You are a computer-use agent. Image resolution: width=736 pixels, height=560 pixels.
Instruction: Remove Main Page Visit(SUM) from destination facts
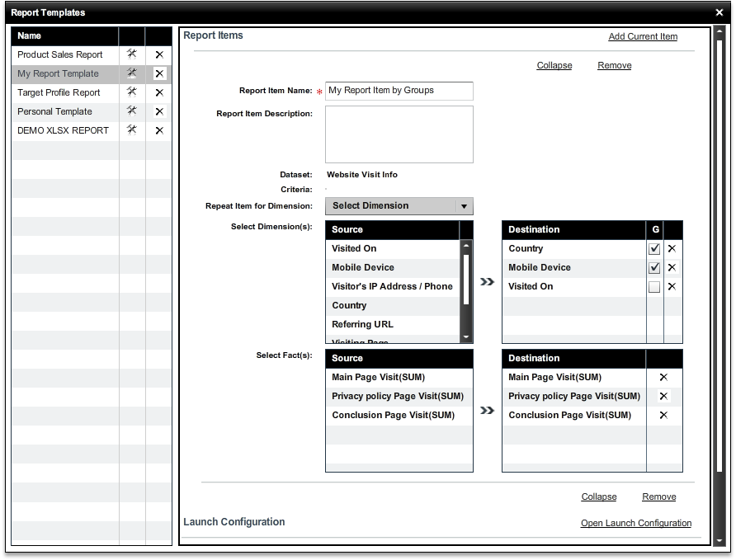663,377
